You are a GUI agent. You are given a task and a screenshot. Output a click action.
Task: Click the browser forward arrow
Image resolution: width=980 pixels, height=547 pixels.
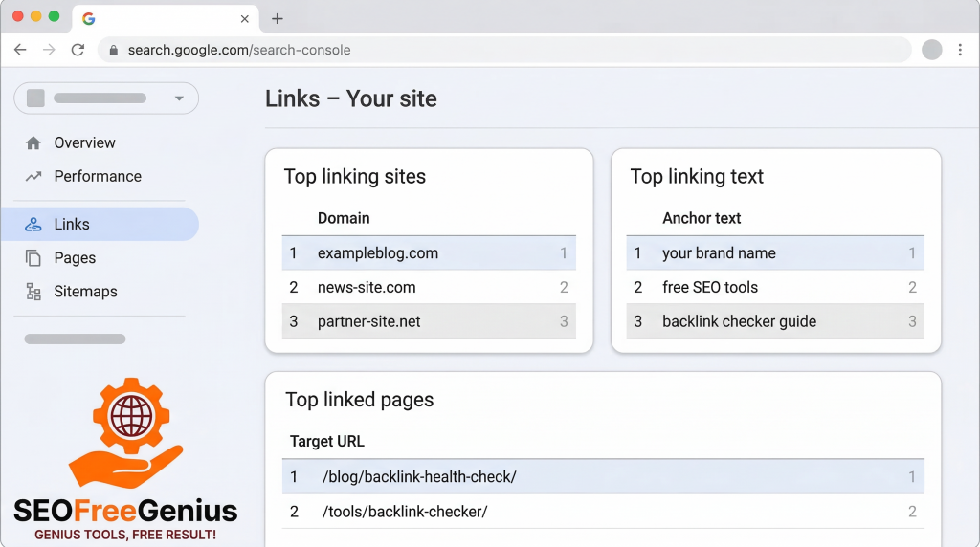click(x=49, y=50)
